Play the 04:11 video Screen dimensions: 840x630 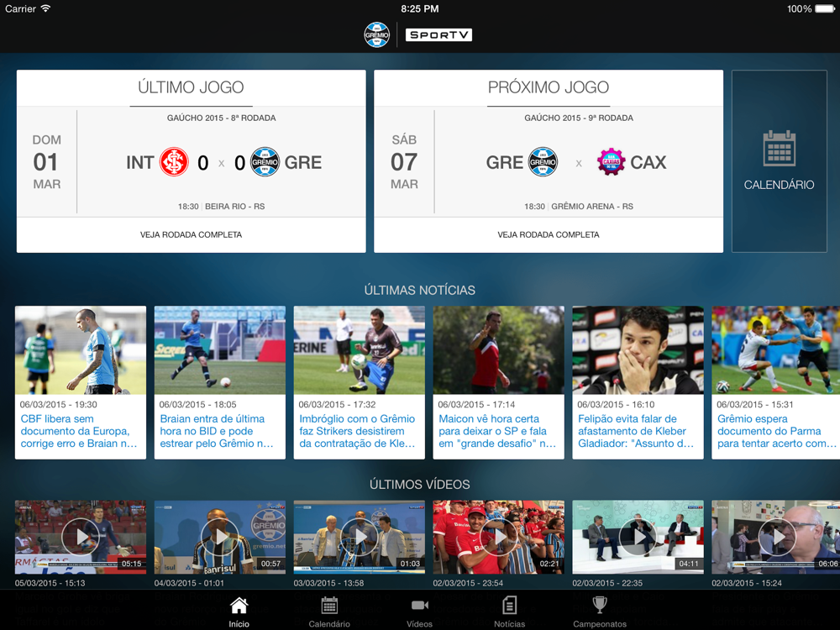tap(638, 537)
